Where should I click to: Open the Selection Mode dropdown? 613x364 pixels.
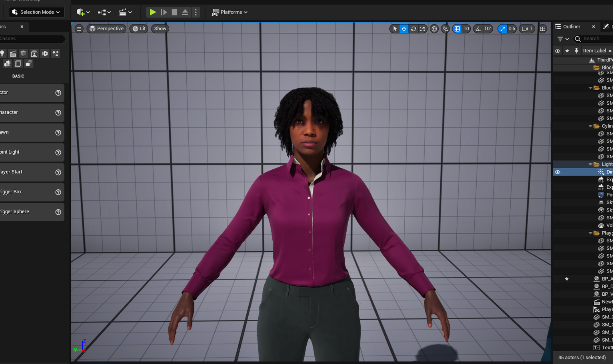click(36, 12)
